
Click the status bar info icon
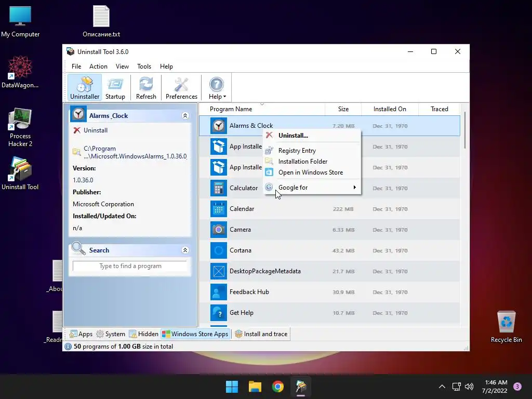click(x=68, y=347)
